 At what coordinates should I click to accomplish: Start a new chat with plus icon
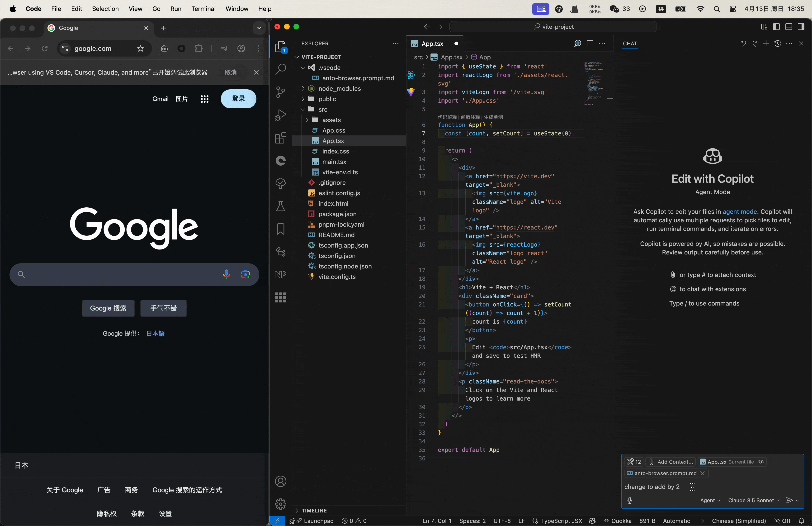point(766,43)
